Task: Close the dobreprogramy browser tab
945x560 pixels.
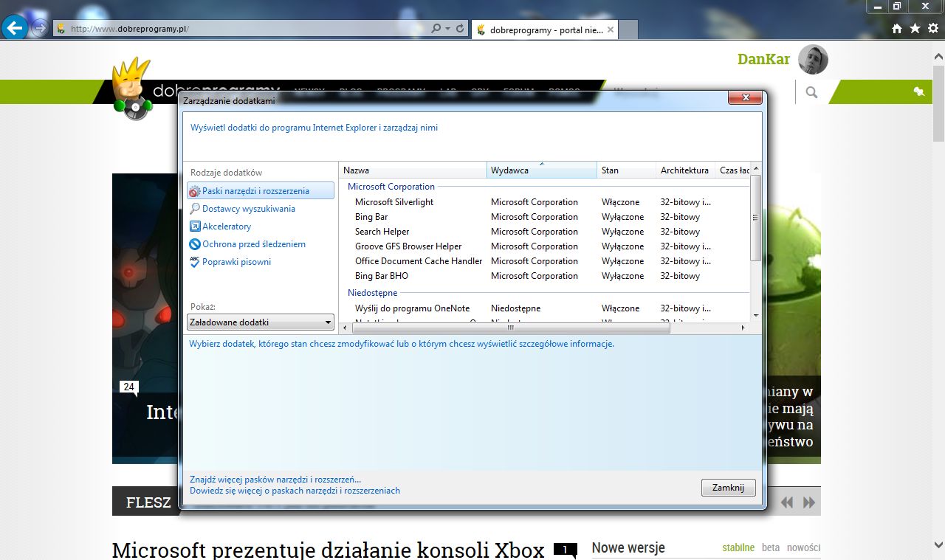Action: [x=611, y=30]
